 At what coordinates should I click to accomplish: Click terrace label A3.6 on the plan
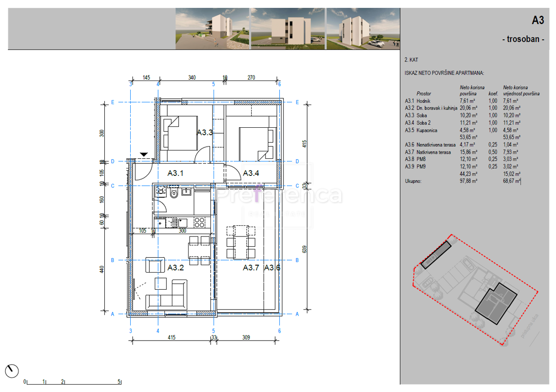pyautogui.click(x=272, y=268)
